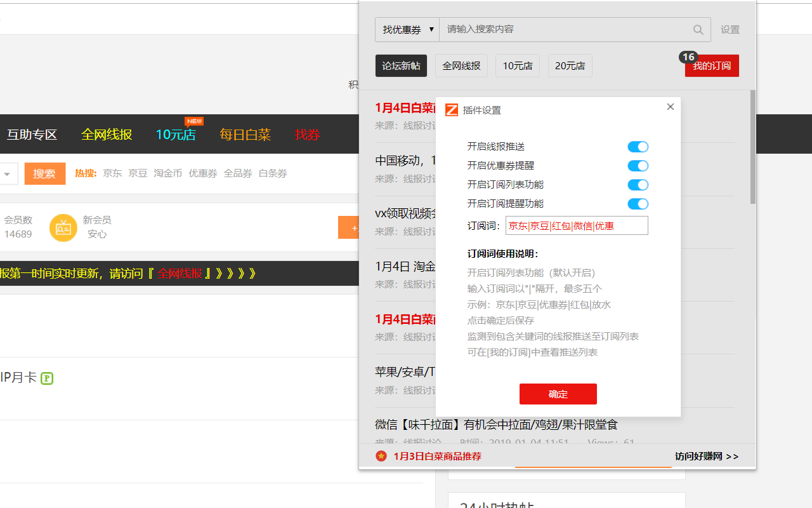Viewport: 812px width, 508px height.
Task: Click the 新会员 yellow avatar icon
Action: [x=63, y=227]
